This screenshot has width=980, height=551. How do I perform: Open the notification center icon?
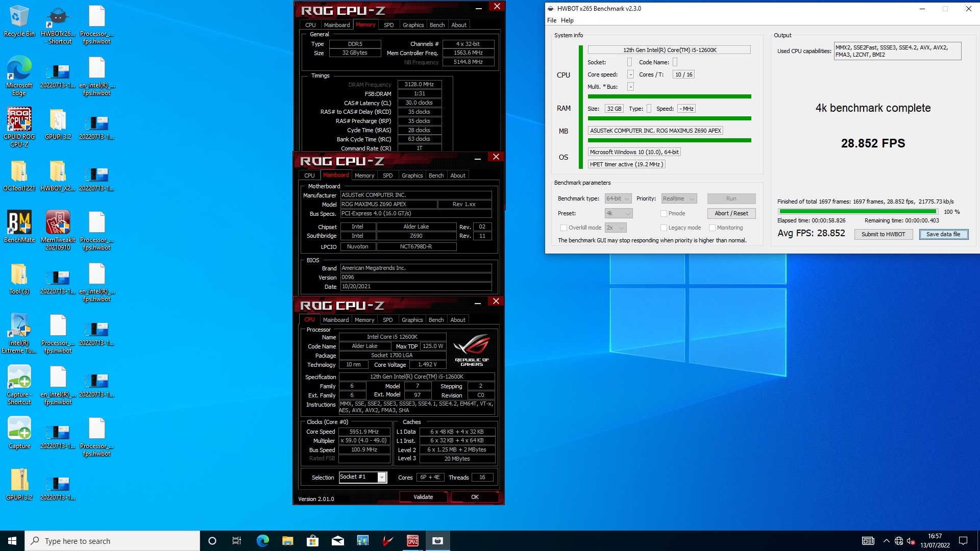tap(963, 541)
